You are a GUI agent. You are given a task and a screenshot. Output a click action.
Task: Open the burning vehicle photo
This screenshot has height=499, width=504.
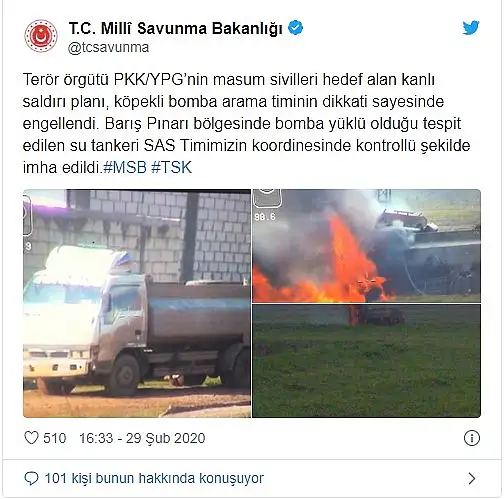tap(367, 246)
